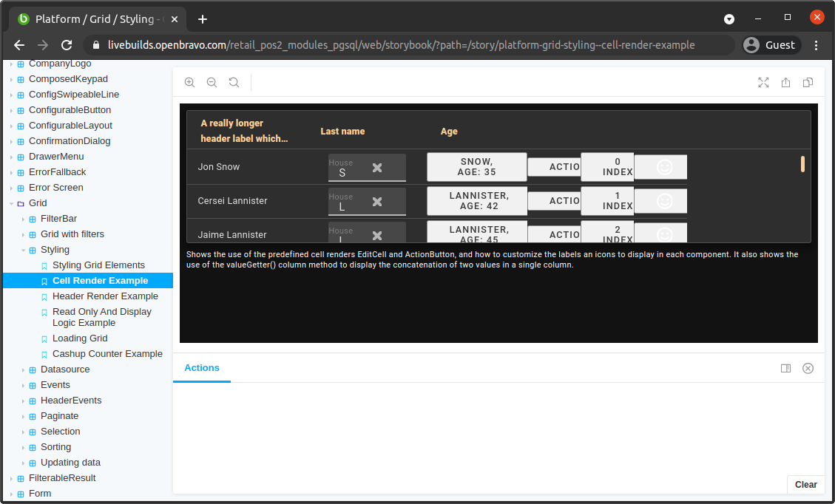Hide the addons panel with X icon
835x504 pixels.
pos(808,368)
